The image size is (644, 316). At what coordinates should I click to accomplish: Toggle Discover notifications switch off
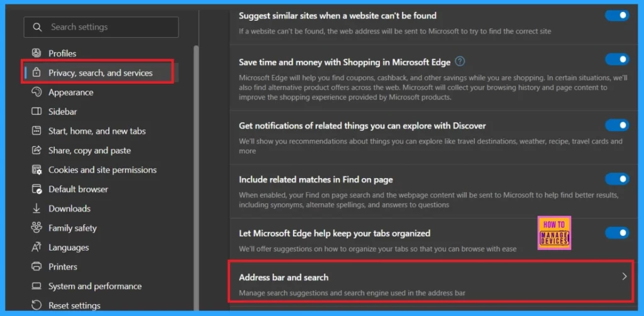(x=617, y=125)
